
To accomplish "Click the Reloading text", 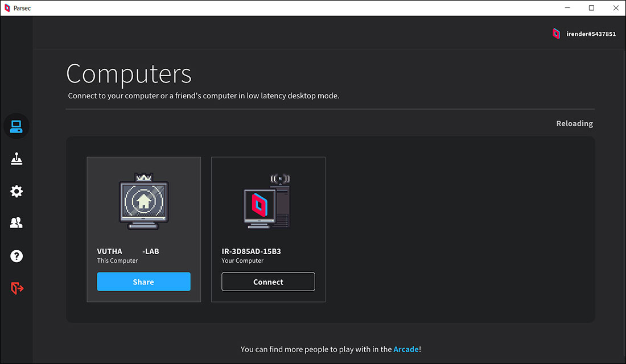I will tap(575, 123).
